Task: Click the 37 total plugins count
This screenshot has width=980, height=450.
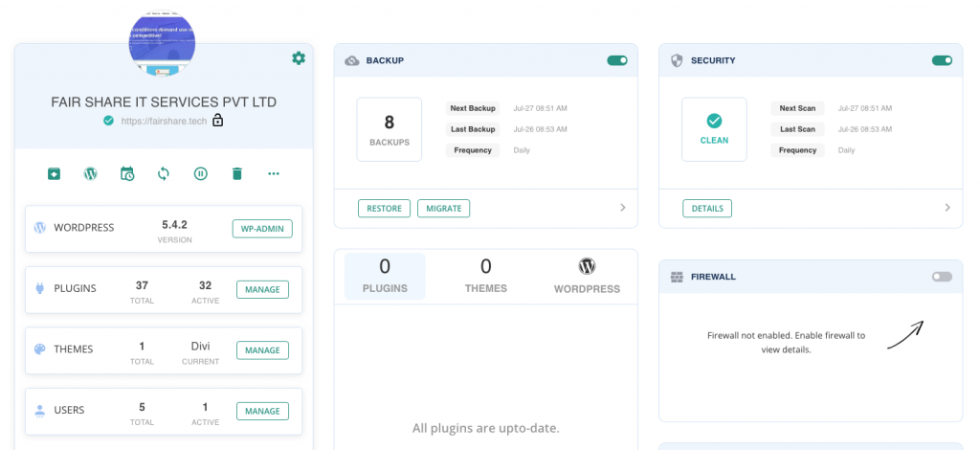Action: coord(142,285)
